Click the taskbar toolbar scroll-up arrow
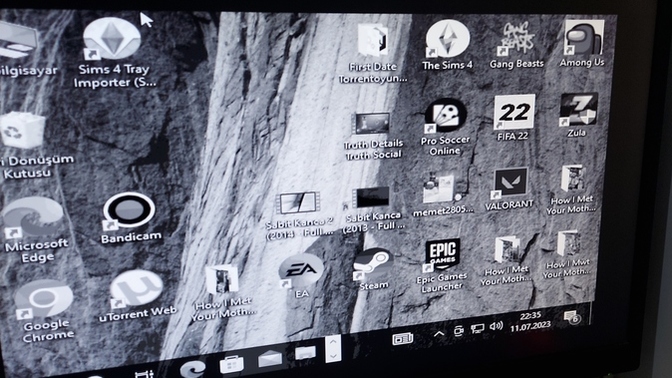The width and height of the screenshot is (672, 378). tap(333, 342)
